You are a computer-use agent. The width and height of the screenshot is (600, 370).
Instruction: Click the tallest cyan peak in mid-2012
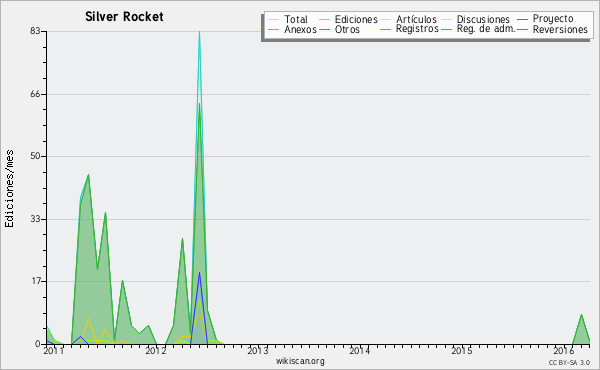[x=199, y=33]
